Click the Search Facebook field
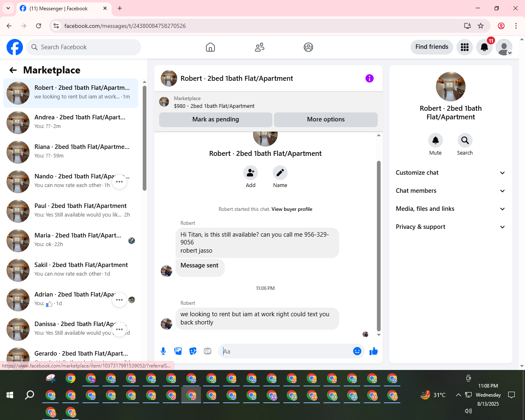 [84, 47]
